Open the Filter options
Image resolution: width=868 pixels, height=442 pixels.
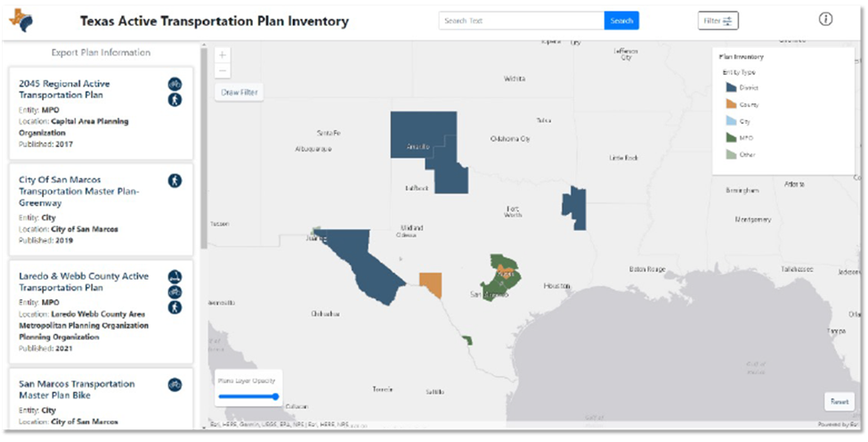(x=718, y=20)
